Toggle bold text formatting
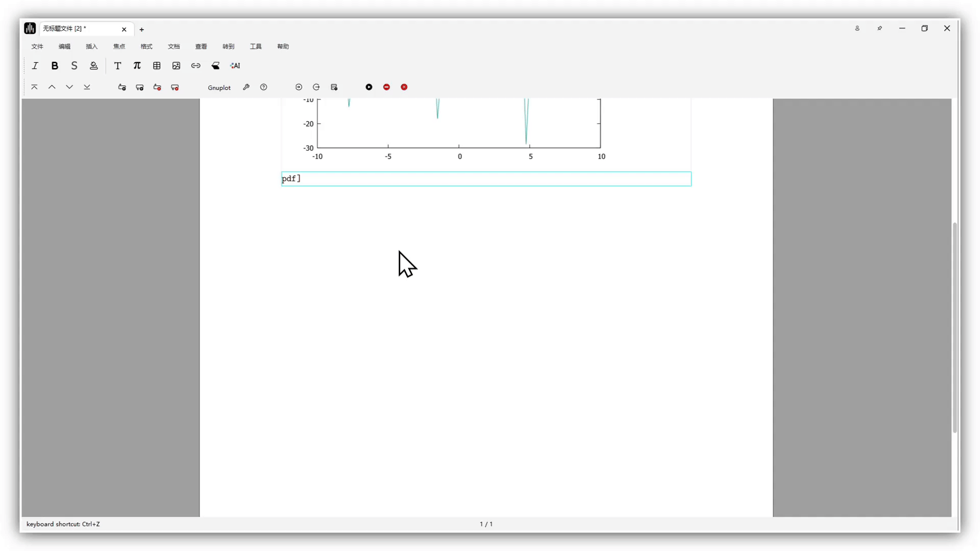This screenshot has width=980, height=551. 55,66
